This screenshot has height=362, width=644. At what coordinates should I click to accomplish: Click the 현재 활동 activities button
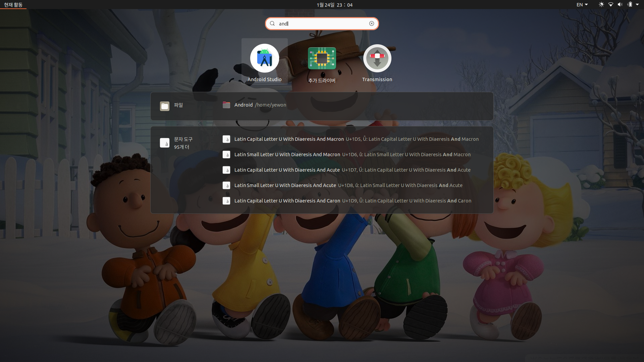(x=13, y=5)
